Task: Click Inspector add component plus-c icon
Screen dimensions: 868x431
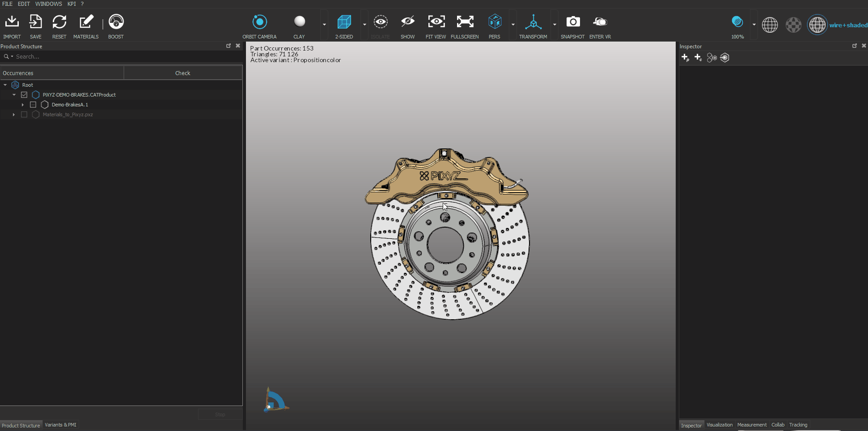Action: pos(698,58)
